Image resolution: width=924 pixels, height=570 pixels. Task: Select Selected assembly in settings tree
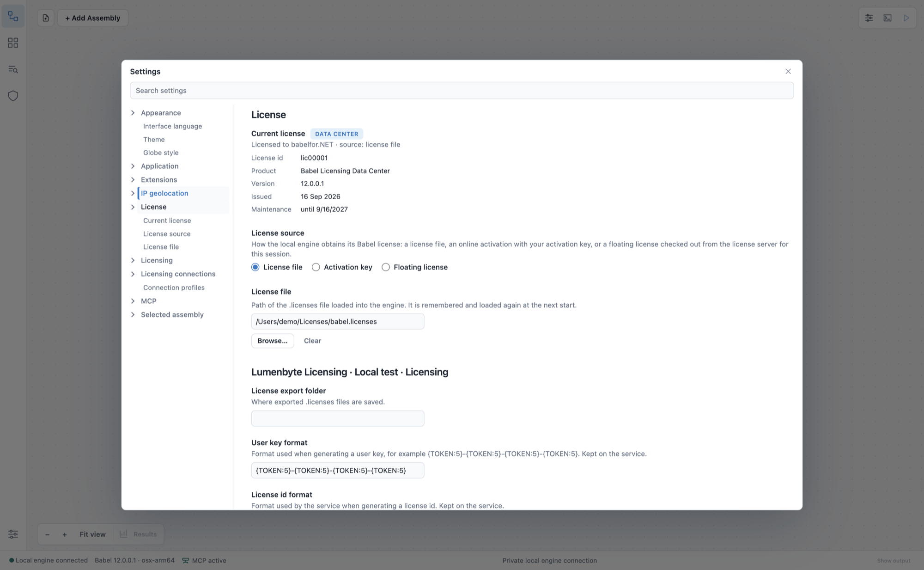click(172, 314)
